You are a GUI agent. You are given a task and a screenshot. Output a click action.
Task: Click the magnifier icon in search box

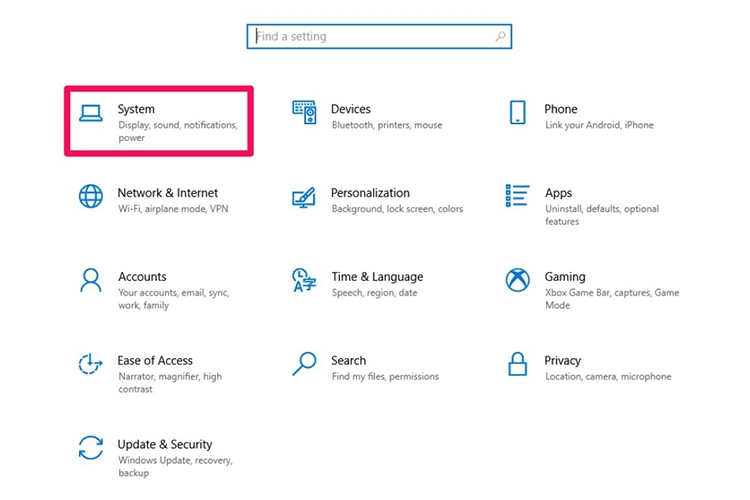pos(501,37)
